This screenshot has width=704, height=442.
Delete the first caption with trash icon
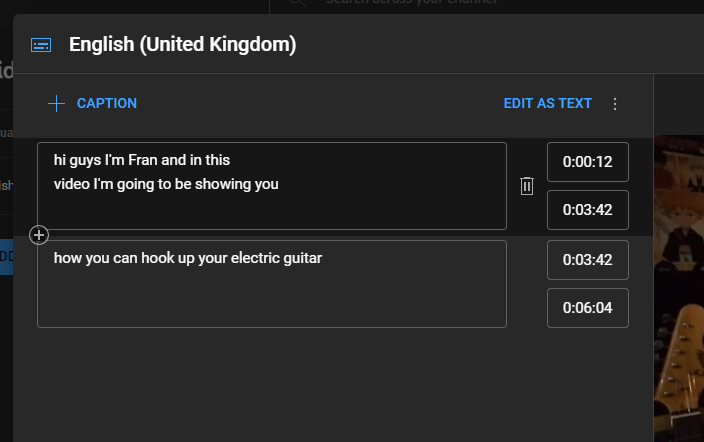coord(527,186)
